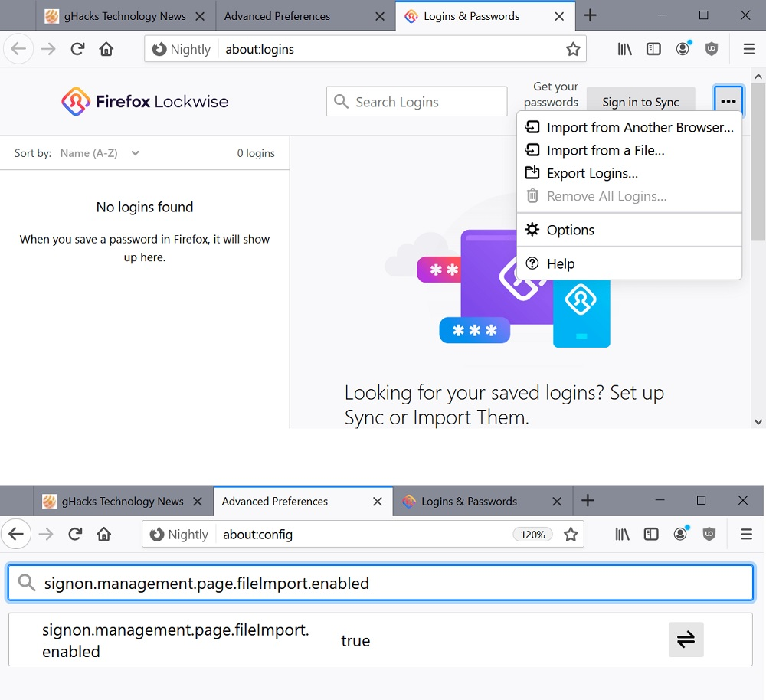Click the Nightly identity box in about:config window
The image size is (766, 700).
coord(178,535)
